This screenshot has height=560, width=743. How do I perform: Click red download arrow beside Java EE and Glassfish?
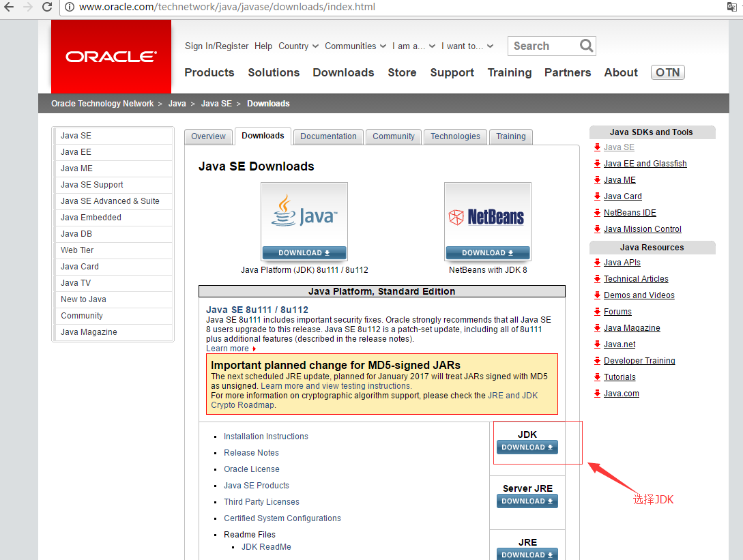pyautogui.click(x=597, y=164)
